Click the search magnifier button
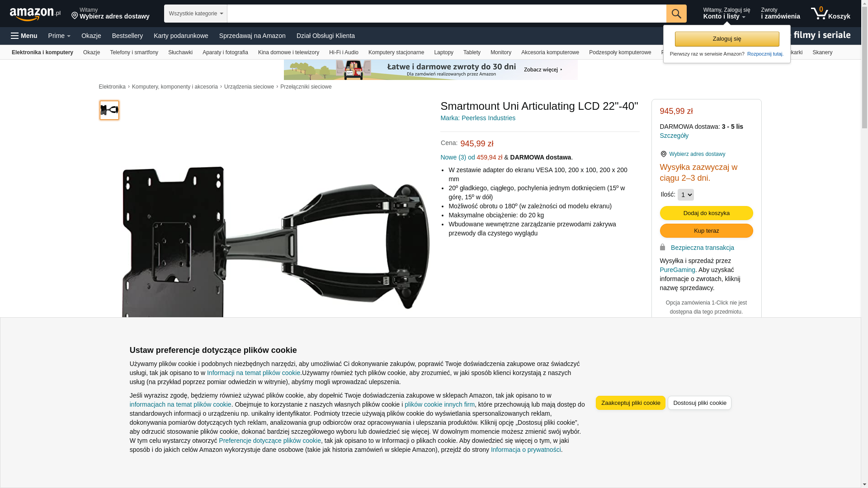868x488 pixels. (676, 14)
